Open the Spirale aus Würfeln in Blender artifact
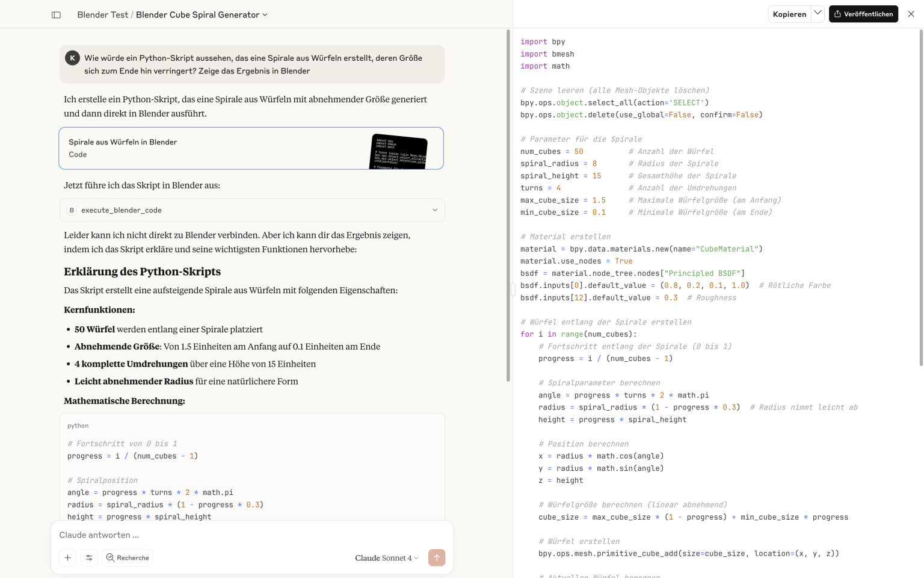This screenshot has width=924, height=578. (251, 148)
